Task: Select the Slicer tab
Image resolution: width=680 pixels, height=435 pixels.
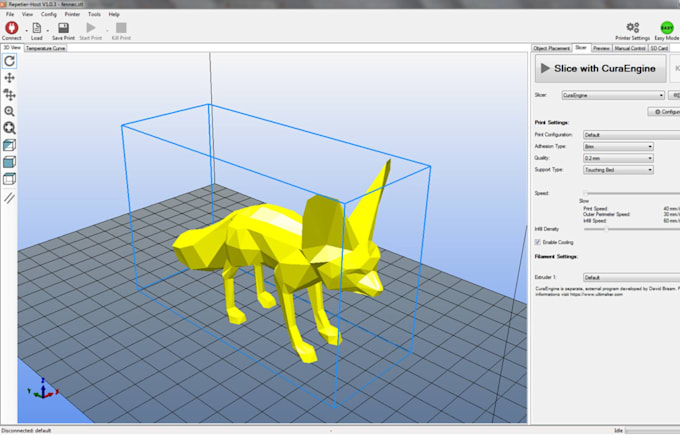Action: tap(581, 48)
